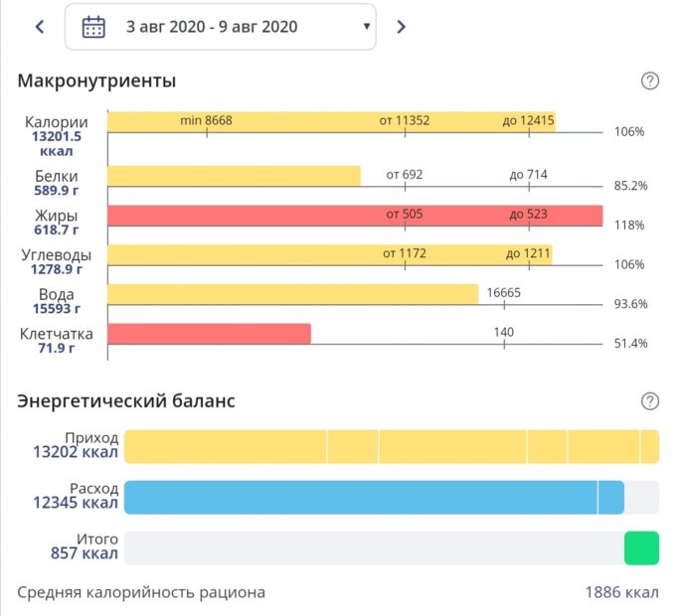Click the yellow Приход energy bar

pyautogui.click(x=391, y=447)
